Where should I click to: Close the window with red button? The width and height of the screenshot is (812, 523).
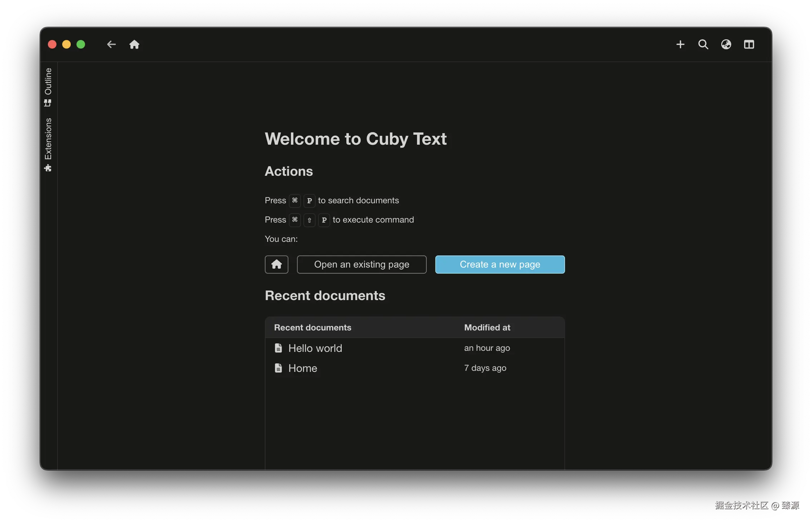pos(52,44)
